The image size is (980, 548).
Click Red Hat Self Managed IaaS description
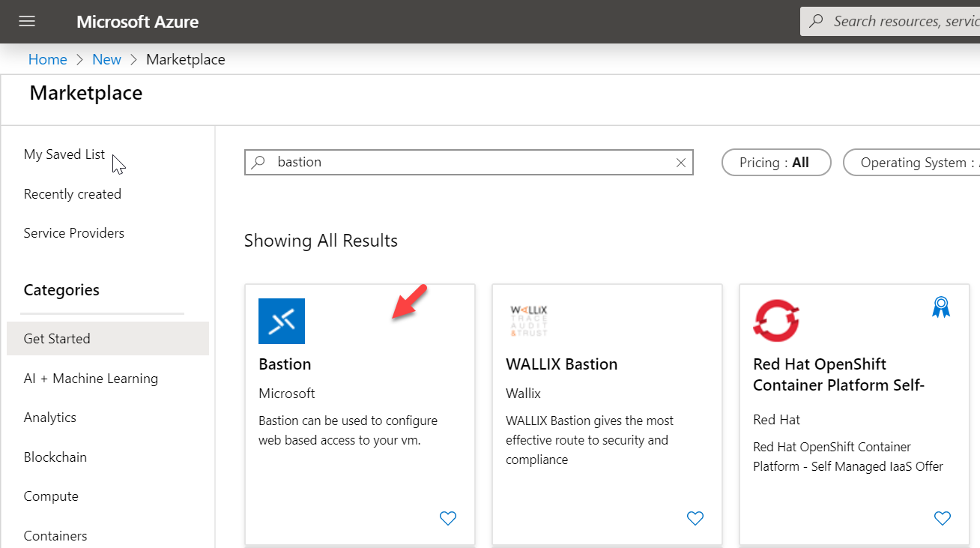click(848, 457)
